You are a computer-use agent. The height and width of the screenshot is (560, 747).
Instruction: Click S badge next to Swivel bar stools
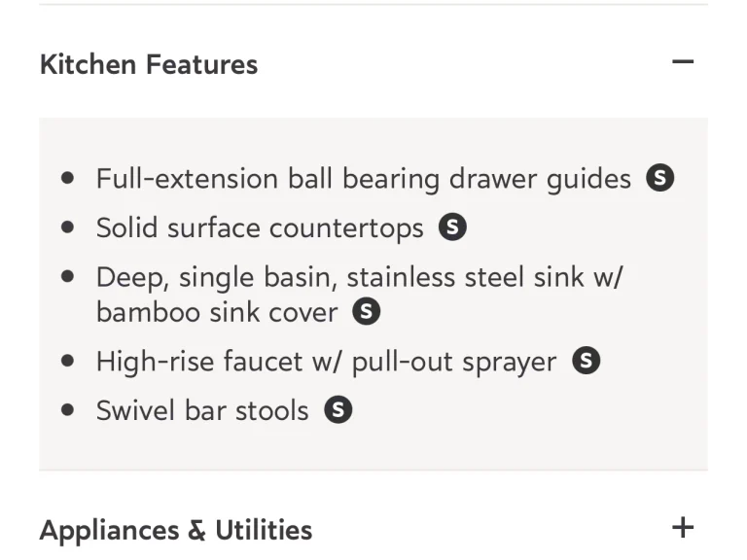coord(338,409)
